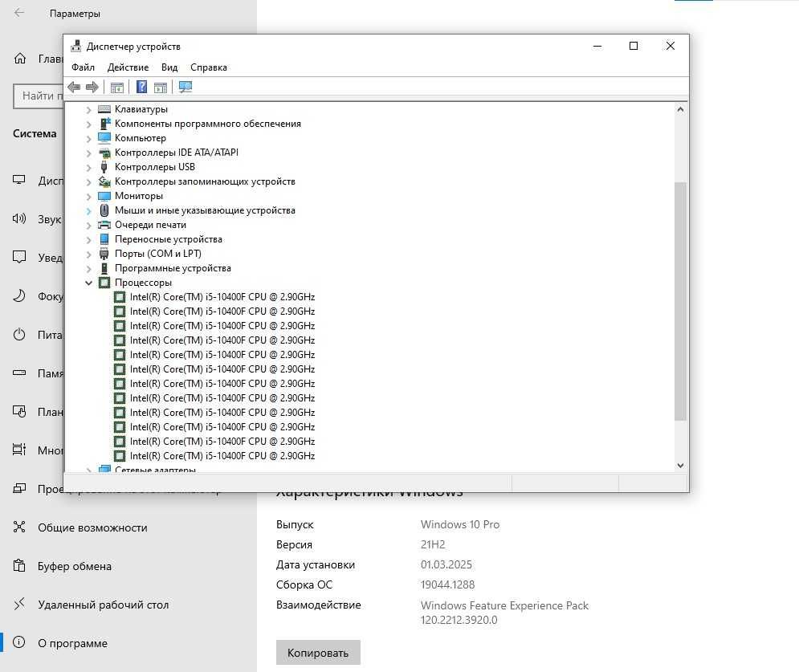Viewport: 799px width, 672px height.
Task: Go back using the arrow next to Параметры
Action: (19, 13)
